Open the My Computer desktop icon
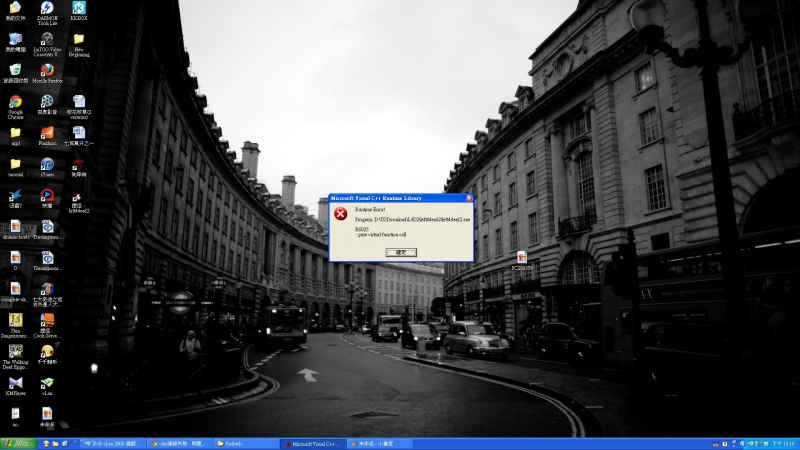 click(x=15, y=42)
